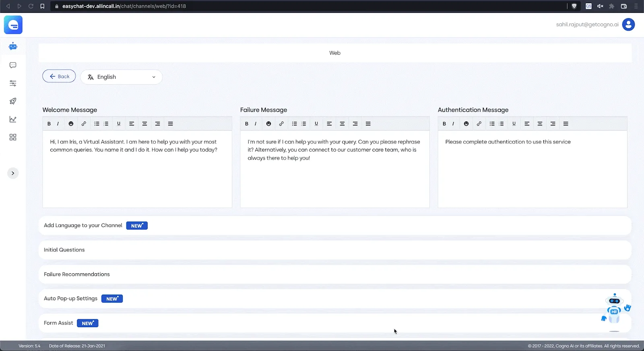
Task: Open the English language dropdown
Action: tap(122, 77)
